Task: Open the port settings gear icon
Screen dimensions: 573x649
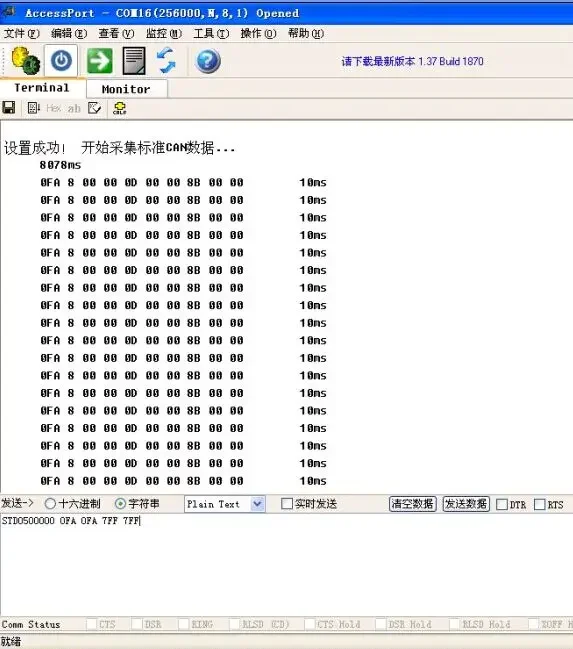Action: tap(25, 60)
